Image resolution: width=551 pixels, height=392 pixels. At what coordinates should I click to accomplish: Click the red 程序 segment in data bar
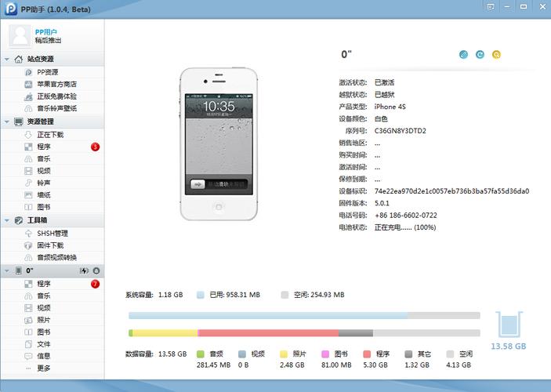[x=269, y=333]
